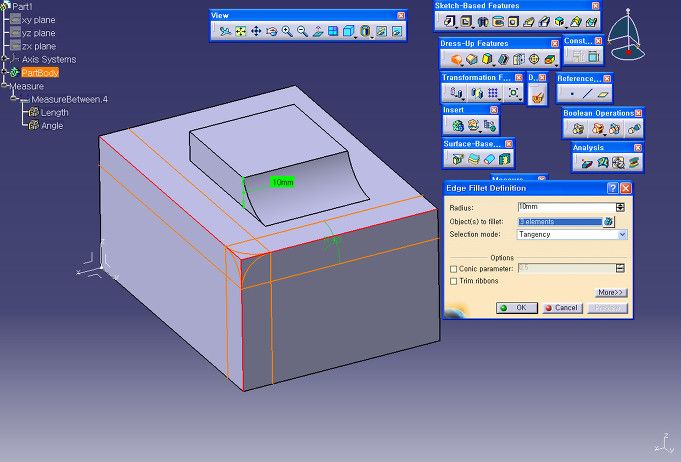
Task: Create a reference Plane
Action: pos(603,94)
